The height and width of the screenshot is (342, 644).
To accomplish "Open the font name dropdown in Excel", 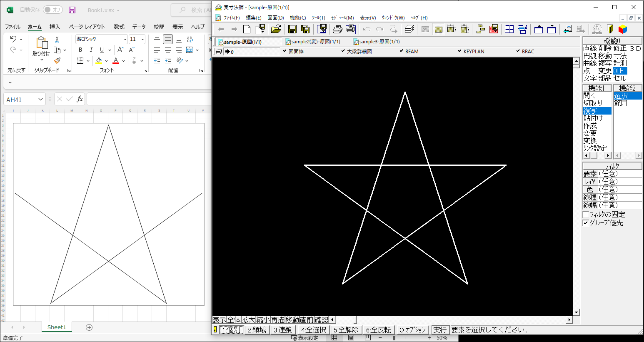I will tap(125, 39).
